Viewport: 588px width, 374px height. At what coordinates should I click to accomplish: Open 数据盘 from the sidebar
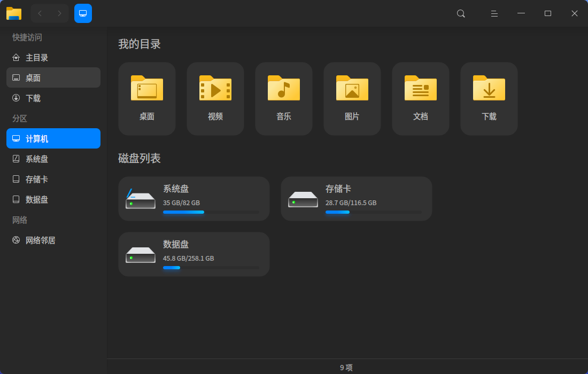53,199
